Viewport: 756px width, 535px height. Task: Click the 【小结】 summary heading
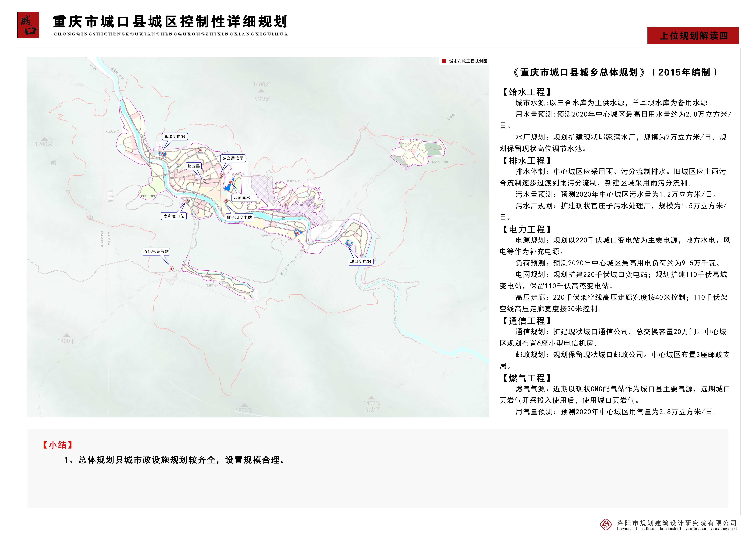click(x=58, y=445)
